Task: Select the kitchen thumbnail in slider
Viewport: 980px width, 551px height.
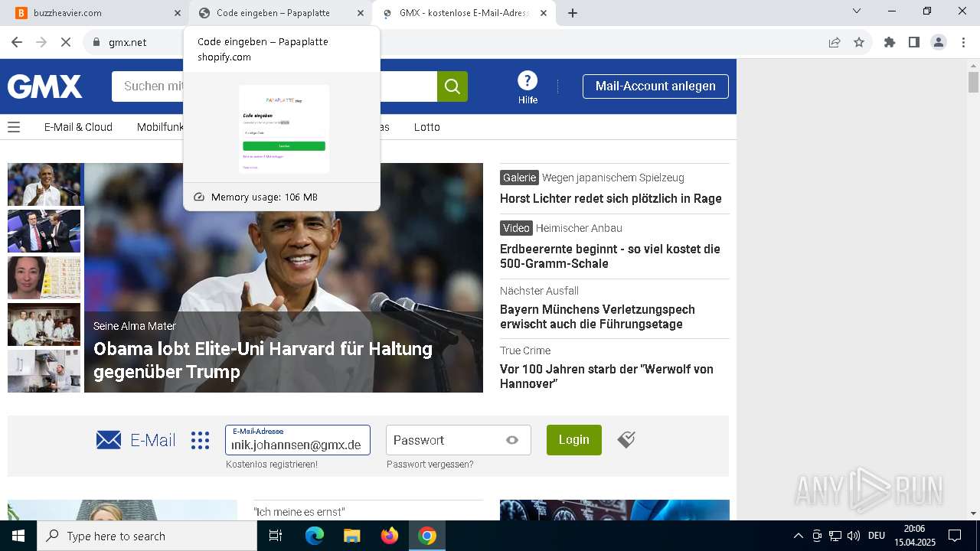Action: click(x=44, y=371)
